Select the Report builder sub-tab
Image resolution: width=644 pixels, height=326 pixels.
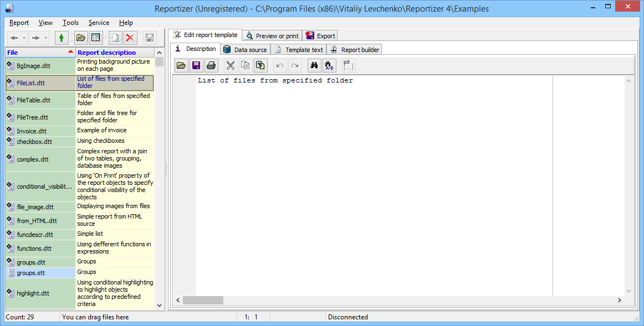[355, 50]
